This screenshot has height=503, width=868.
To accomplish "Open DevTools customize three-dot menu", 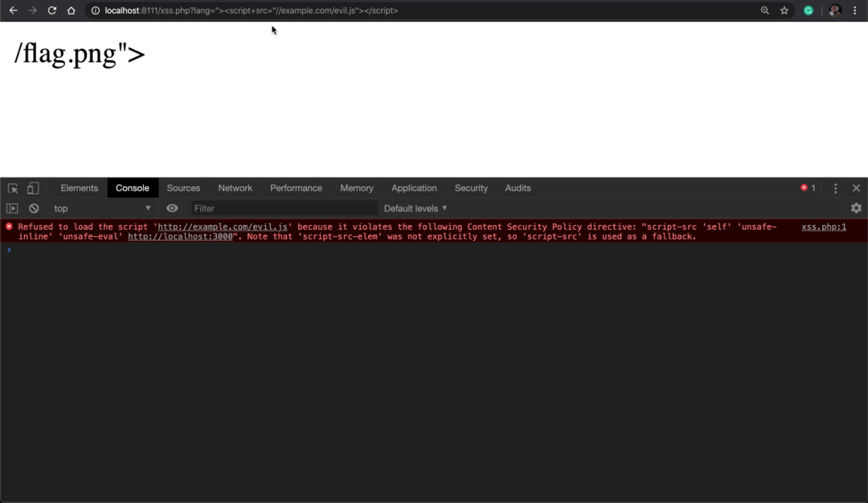I will [x=835, y=188].
